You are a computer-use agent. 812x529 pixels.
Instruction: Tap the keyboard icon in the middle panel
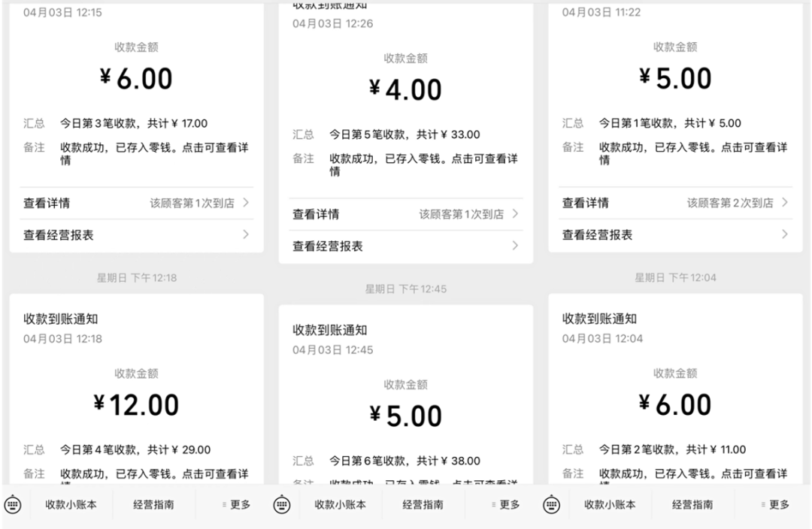[x=282, y=505]
